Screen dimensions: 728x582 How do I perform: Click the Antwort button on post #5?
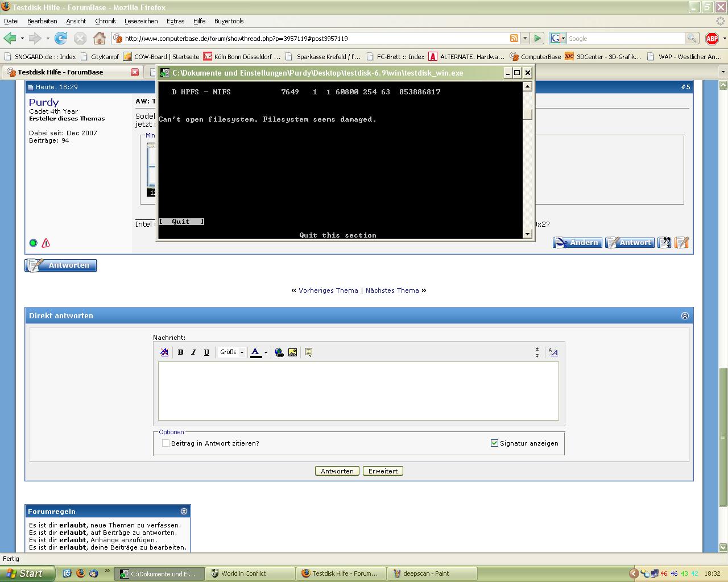[x=630, y=243]
